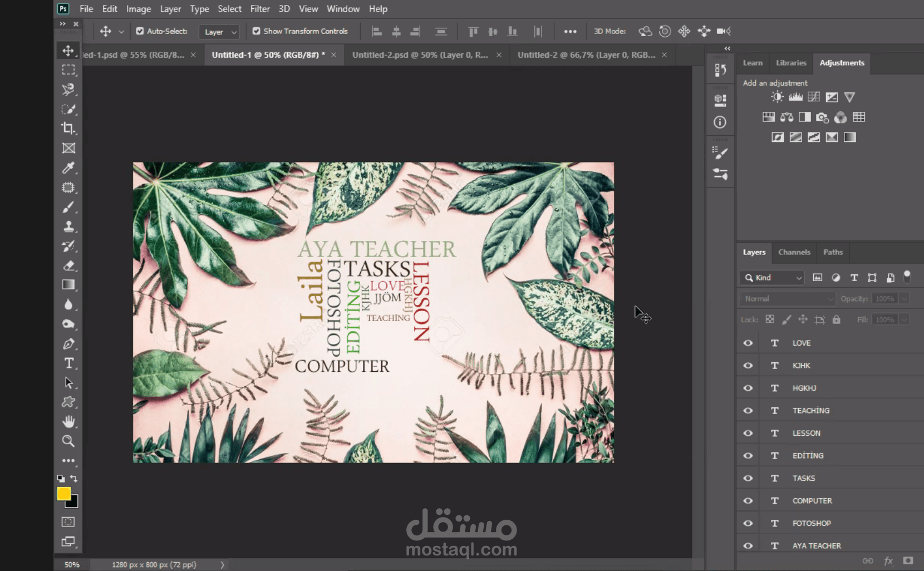924x571 pixels.
Task: Select the Zoom tool
Action: tap(68, 441)
